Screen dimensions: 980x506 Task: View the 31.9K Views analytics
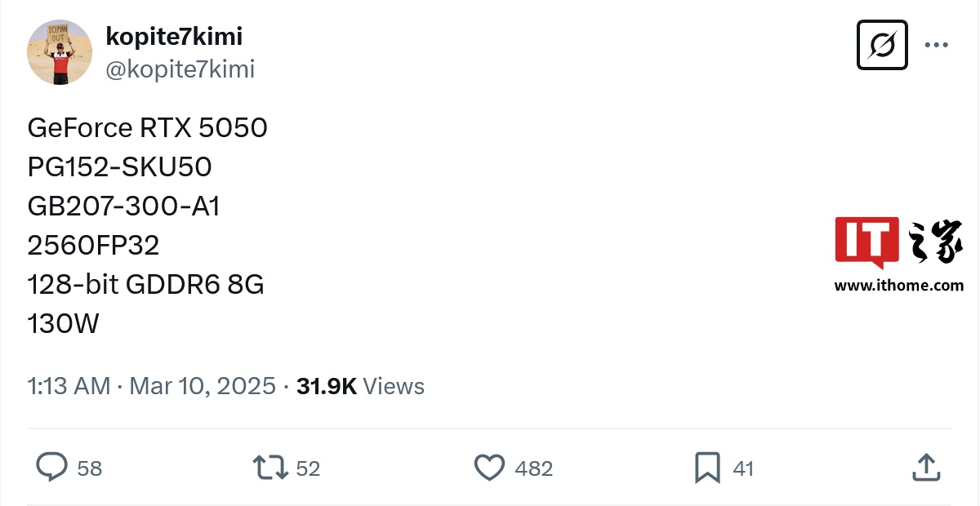(x=360, y=386)
